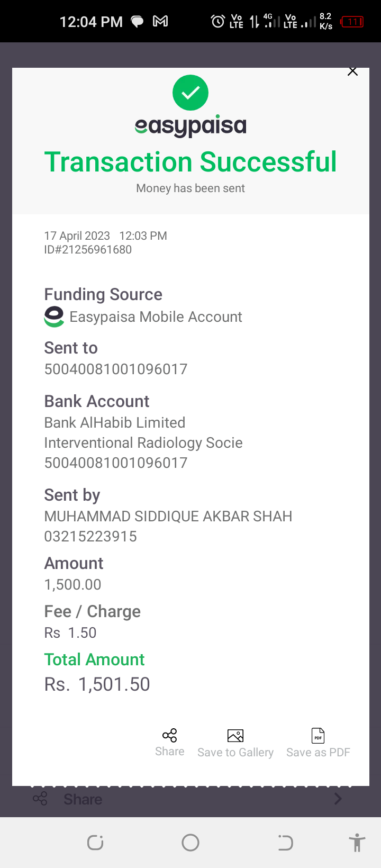Click the Save to Gallery label
Viewport: 381px width, 868px height.
235,752
